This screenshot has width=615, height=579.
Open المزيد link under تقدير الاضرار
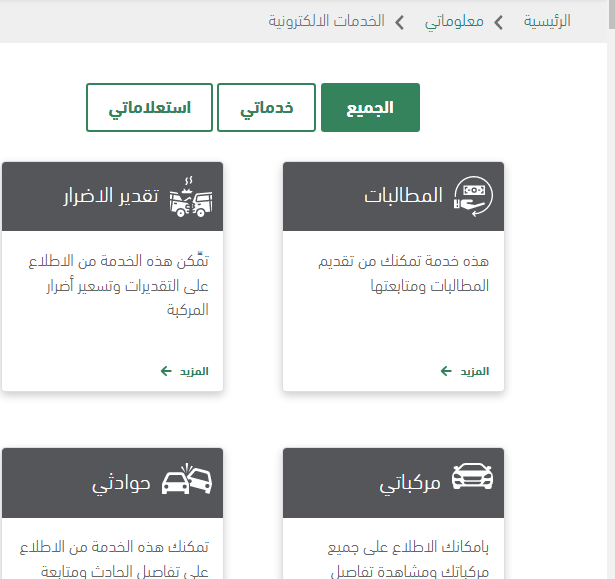[193, 371]
